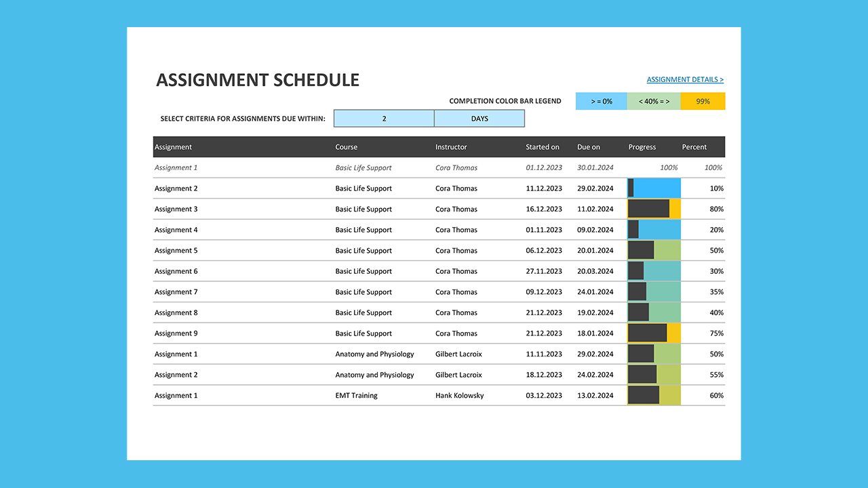The width and height of the screenshot is (868, 488).
Task: Select the Instructor column header
Action: tap(451, 146)
